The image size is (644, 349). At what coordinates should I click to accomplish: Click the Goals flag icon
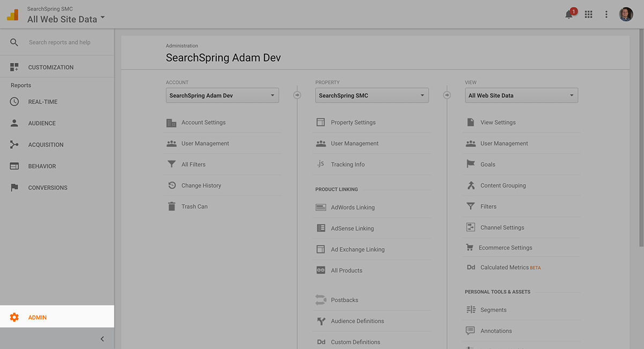pyautogui.click(x=471, y=164)
